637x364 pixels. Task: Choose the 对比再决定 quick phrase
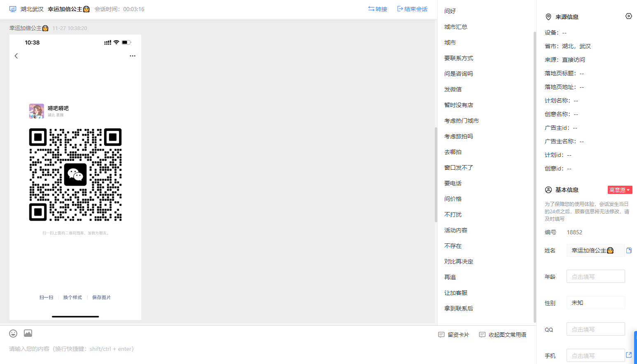click(x=459, y=261)
